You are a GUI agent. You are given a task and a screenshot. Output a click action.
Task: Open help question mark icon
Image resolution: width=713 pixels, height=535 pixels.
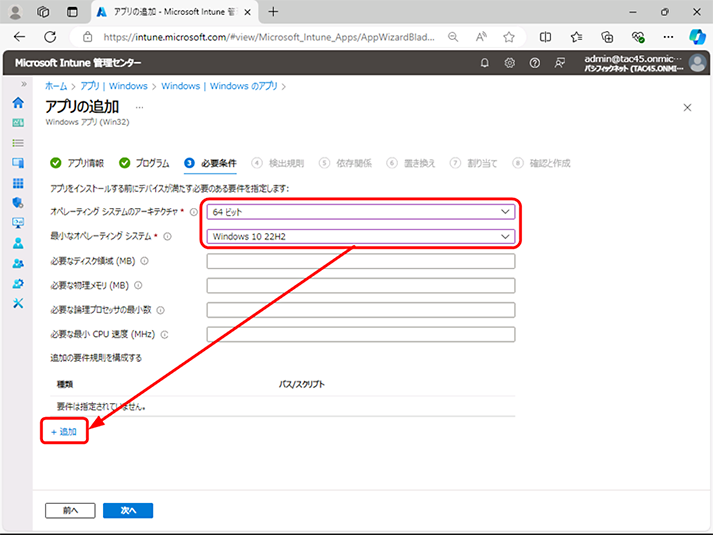(x=535, y=63)
